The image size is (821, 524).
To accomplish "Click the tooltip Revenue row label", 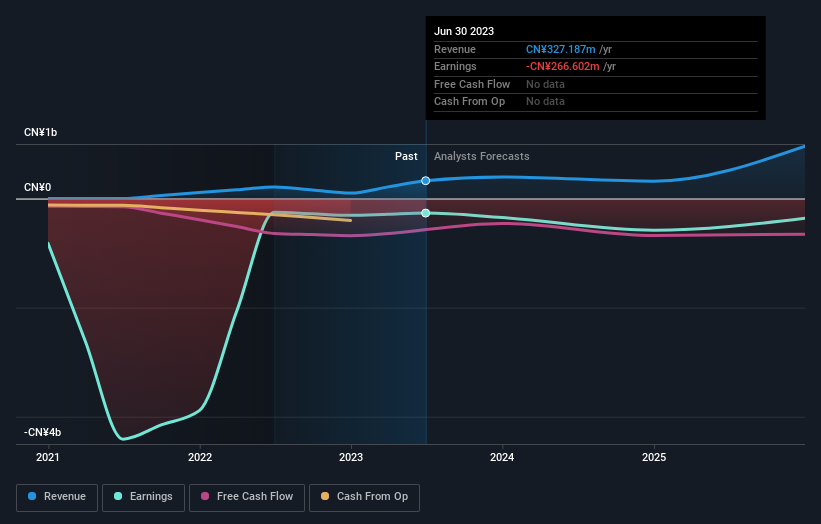I will 455,49.
